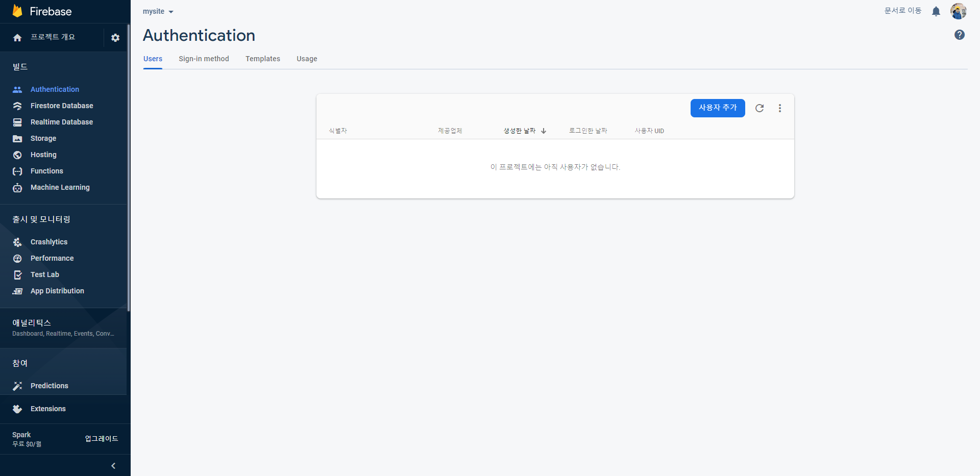Screen dimensions: 980x476
Task: Open Machine Learning in sidebar
Action: coord(60,187)
